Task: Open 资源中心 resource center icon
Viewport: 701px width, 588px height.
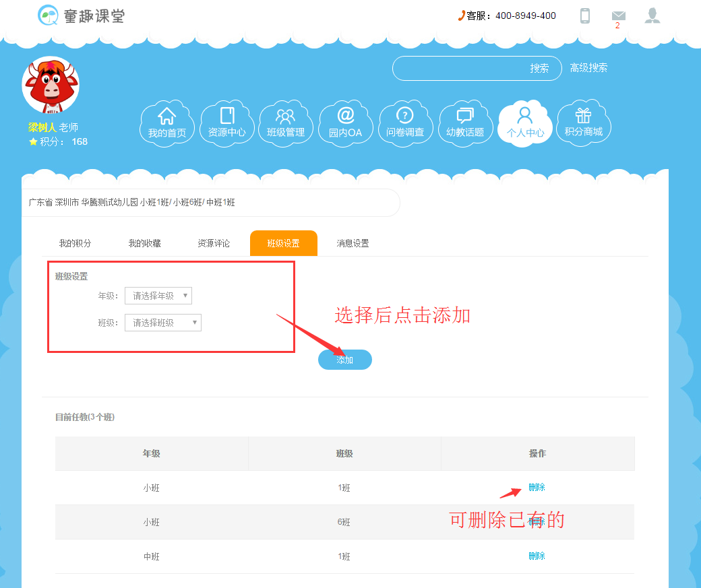Action: (x=226, y=123)
